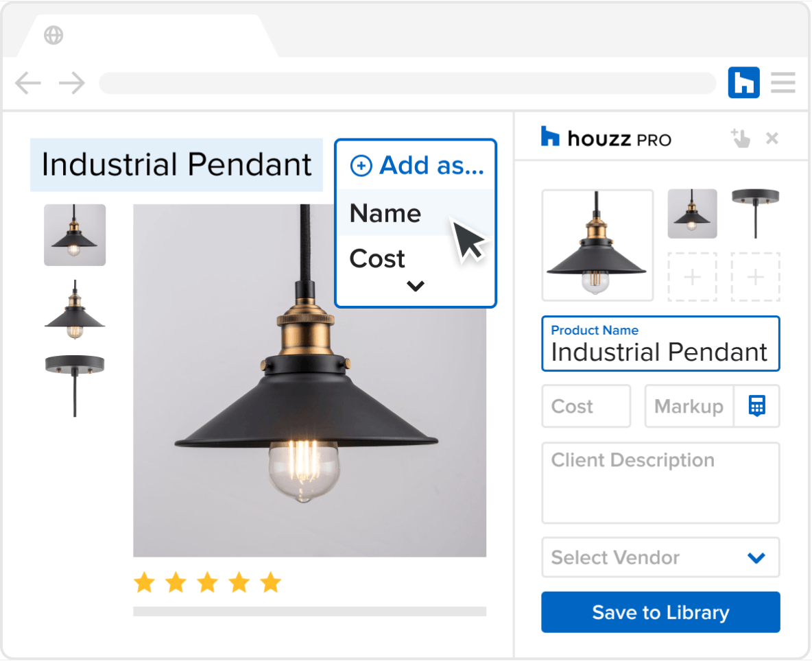Open the markup calculator icon
812x661 pixels.
[756, 406]
